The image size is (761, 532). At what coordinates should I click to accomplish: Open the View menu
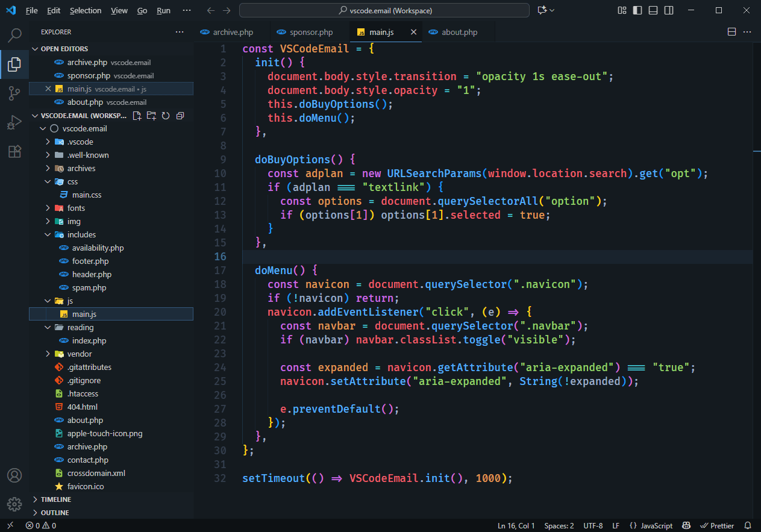[119, 10]
